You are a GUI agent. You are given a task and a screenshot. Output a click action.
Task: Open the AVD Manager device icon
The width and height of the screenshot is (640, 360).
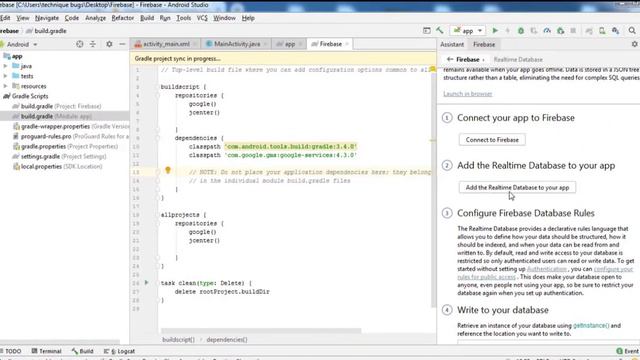[602, 31]
